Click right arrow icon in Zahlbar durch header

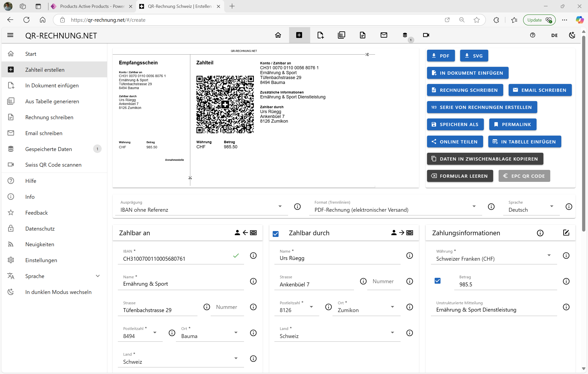coord(402,233)
